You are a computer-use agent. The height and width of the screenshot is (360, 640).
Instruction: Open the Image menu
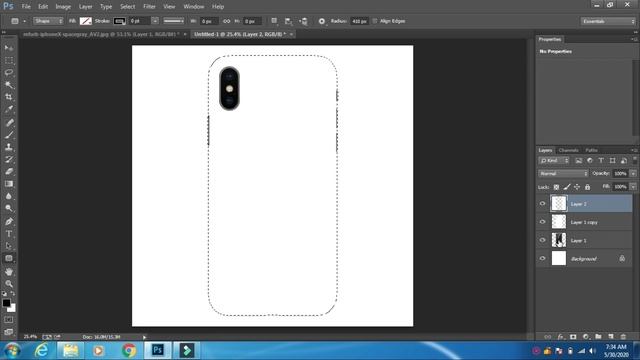[x=63, y=7]
